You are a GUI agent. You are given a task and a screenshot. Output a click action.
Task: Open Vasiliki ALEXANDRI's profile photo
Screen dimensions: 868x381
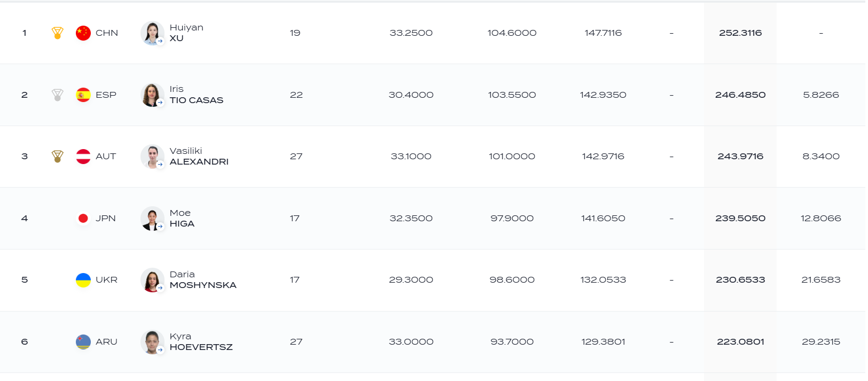pos(152,157)
